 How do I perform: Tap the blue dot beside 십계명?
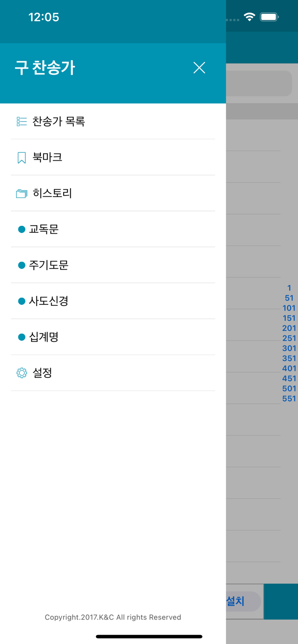[x=22, y=337]
